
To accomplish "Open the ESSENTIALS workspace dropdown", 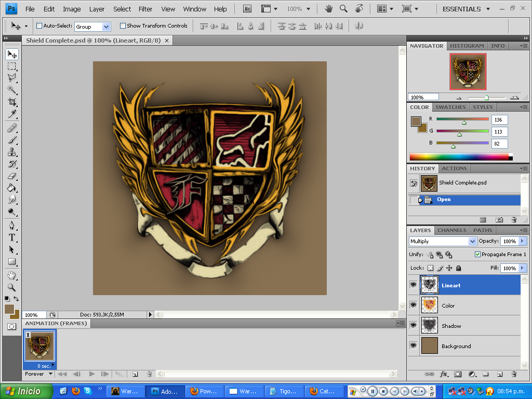I will click(488, 9).
